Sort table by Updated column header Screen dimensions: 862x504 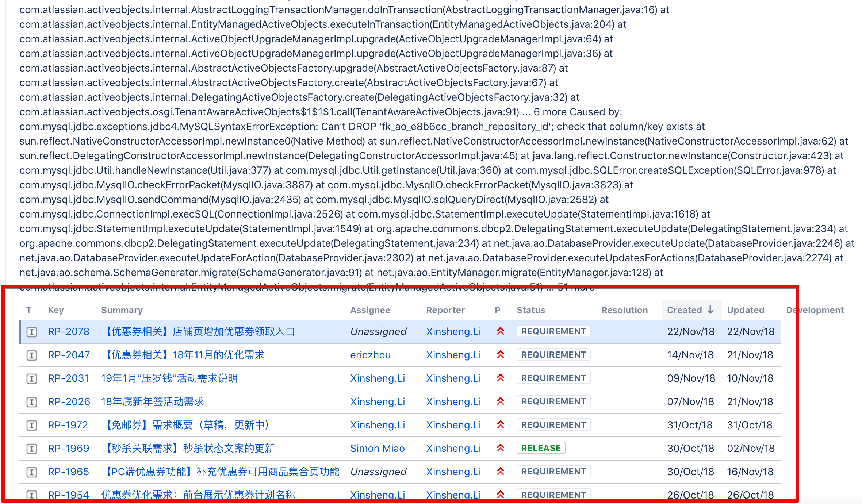tap(746, 310)
